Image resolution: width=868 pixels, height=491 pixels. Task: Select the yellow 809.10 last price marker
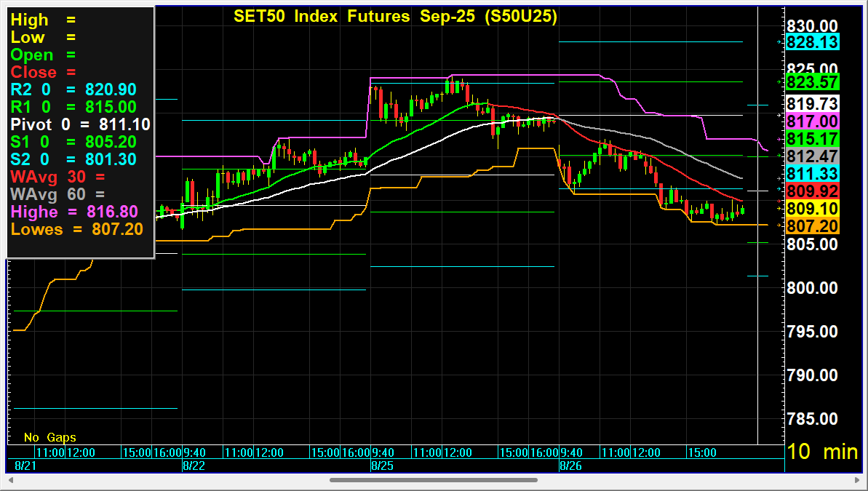(812, 209)
